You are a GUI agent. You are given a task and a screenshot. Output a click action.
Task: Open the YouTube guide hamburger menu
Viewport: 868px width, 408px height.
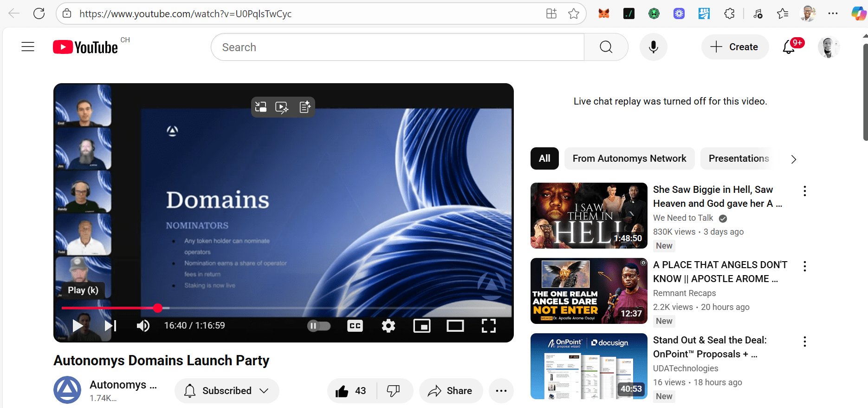click(x=28, y=47)
